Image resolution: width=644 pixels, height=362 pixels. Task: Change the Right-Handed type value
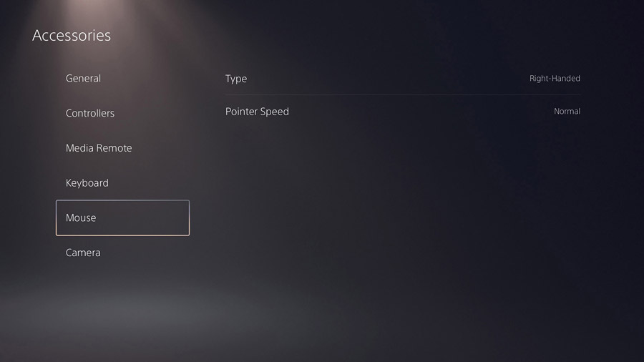click(555, 79)
